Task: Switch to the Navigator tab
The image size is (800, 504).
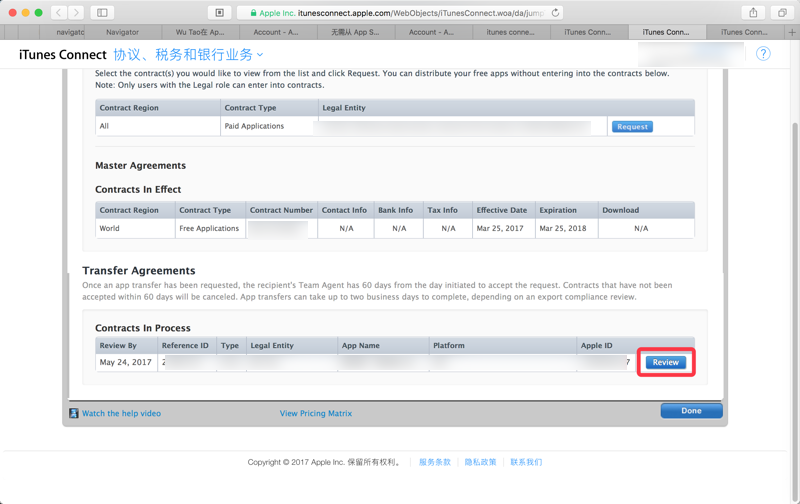Action: click(x=122, y=32)
